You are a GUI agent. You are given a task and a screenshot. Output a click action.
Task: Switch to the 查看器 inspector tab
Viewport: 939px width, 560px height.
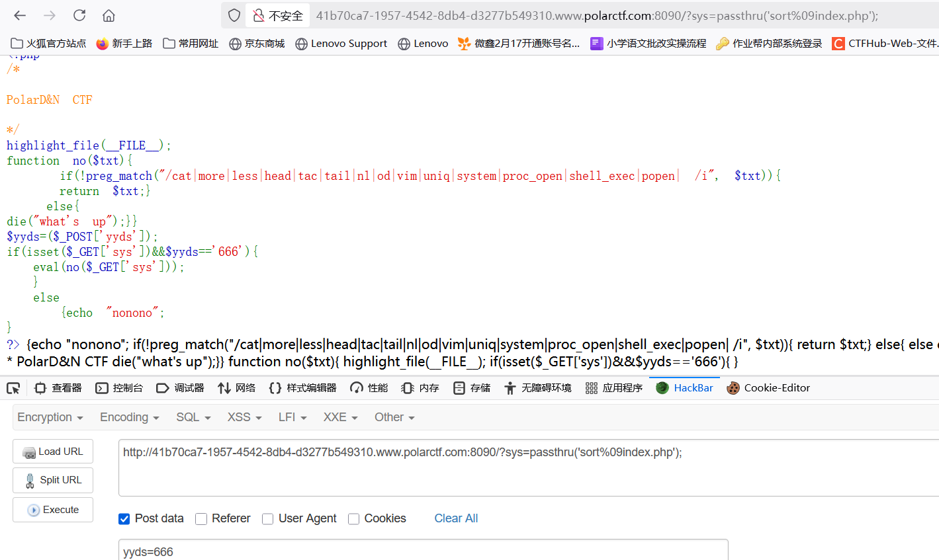pyautogui.click(x=58, y=388)
